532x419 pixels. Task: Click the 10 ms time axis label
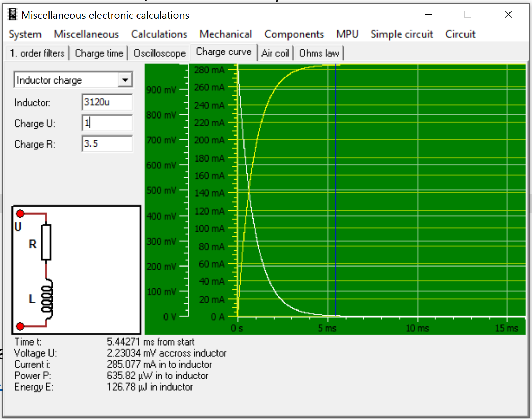coord(417,328)
